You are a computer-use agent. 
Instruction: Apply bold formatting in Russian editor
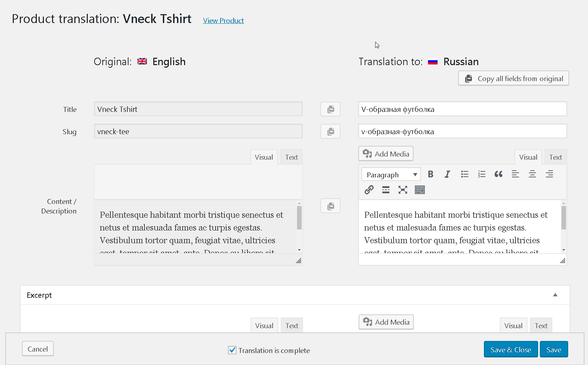tap(430, 174)
